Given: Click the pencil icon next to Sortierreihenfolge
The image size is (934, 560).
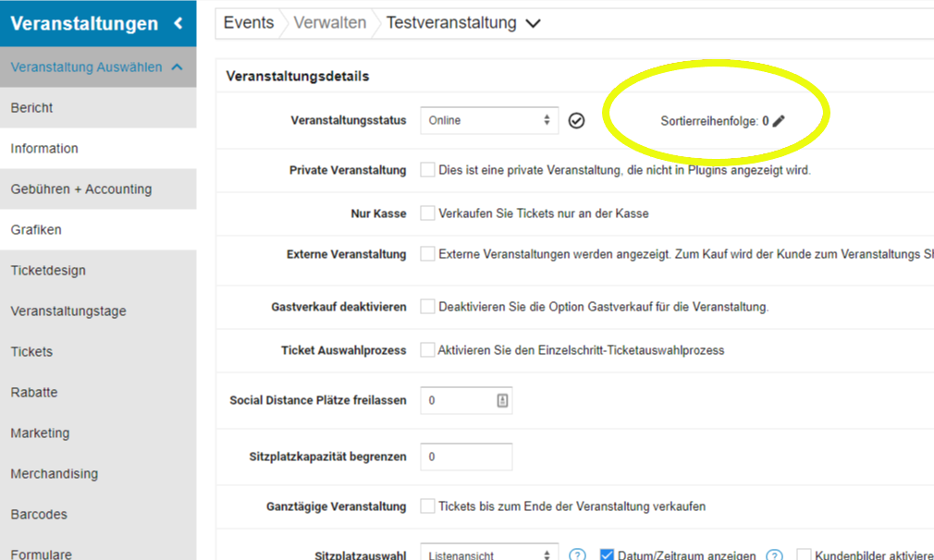Looking at the screenshot, I should coord(779,121).
